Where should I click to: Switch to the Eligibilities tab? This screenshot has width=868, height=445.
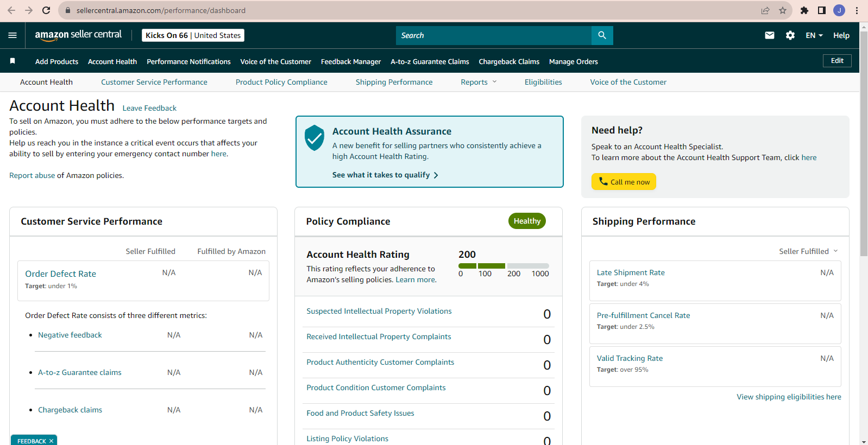coord(543,82)
